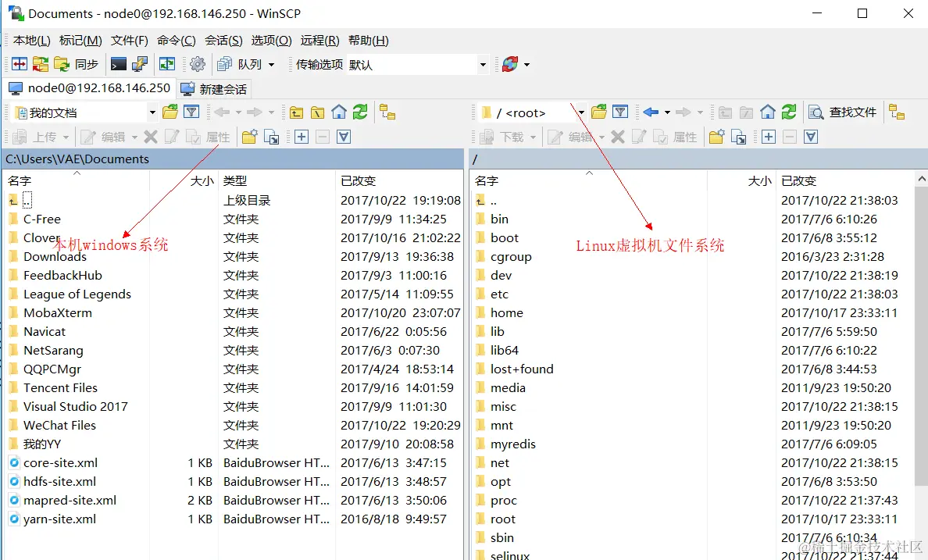Click select files plus icon in local panel
Image resolution: width=928 pixels, height=560 pixels.
pyautogui.click(x=302, y=137)
